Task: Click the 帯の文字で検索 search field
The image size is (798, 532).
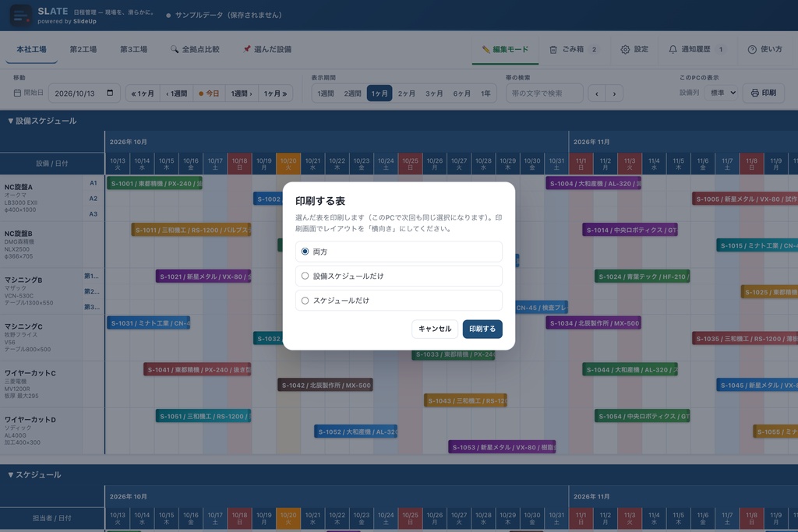Action: (545, 93)
